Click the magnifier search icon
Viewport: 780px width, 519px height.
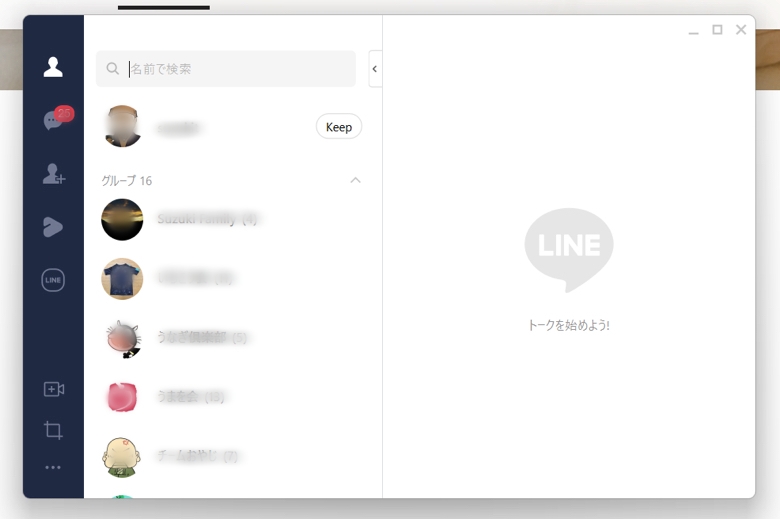pyautogui.click(x=113, y=68)
